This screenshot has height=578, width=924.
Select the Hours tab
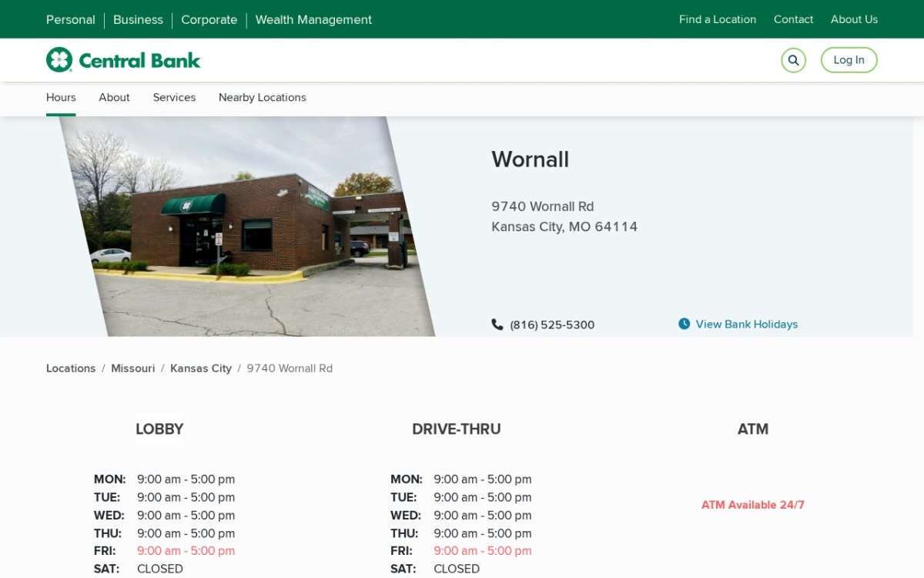(x=61, y=98)
